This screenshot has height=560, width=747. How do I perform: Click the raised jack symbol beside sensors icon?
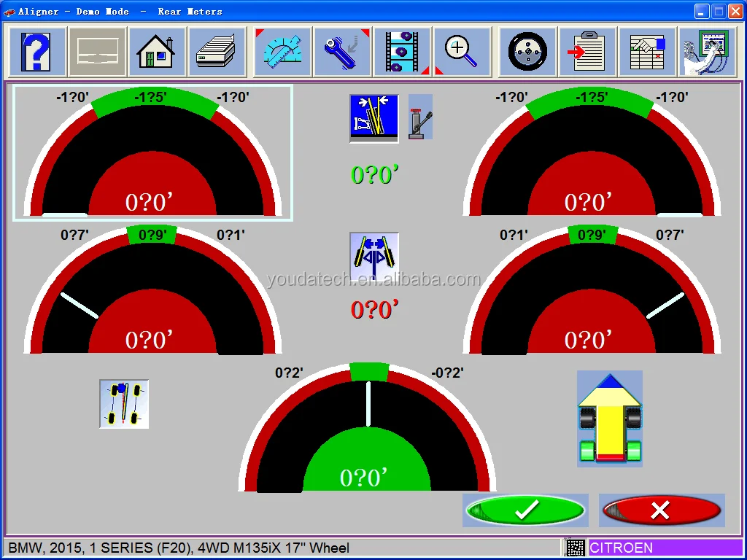[421, 117]
